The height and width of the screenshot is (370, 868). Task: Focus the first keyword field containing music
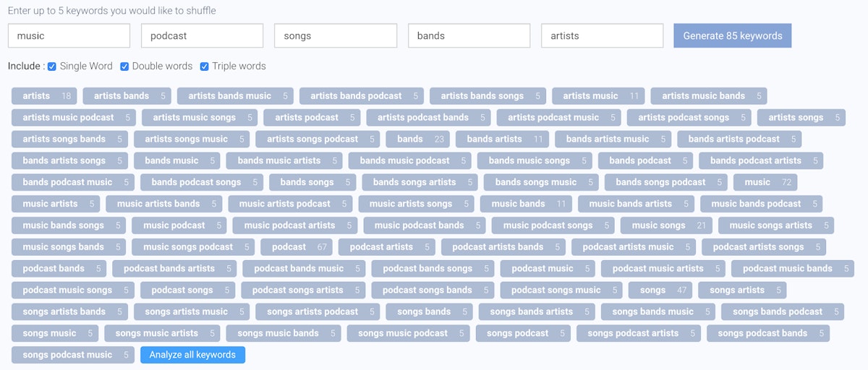(x=69, y=35)
